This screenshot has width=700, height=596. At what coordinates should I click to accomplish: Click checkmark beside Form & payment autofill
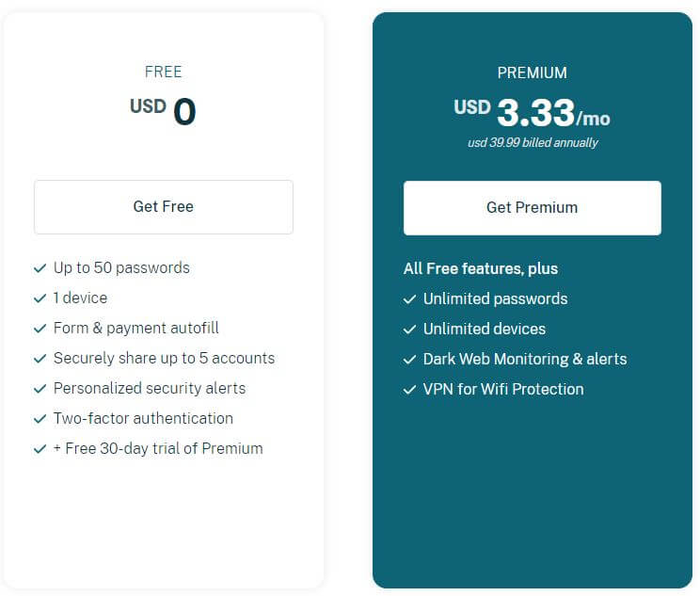(x=40, y=329)
